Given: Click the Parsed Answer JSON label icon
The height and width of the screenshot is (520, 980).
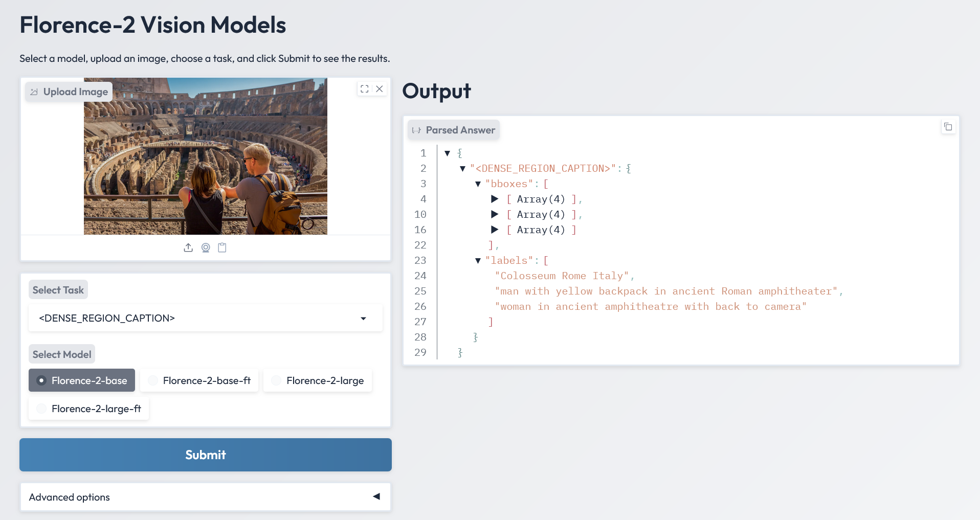Looking at the screenshot, I should [x=416, y=130].
